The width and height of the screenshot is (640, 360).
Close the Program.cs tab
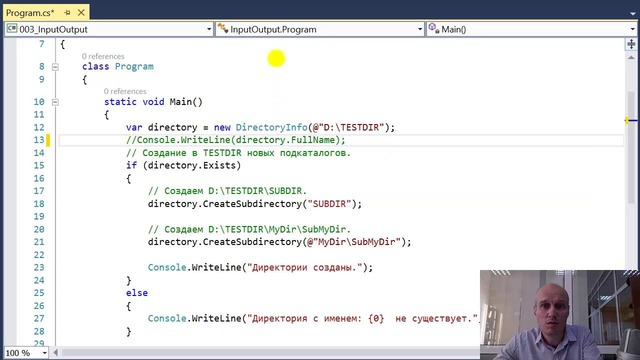tap(81, 13)
